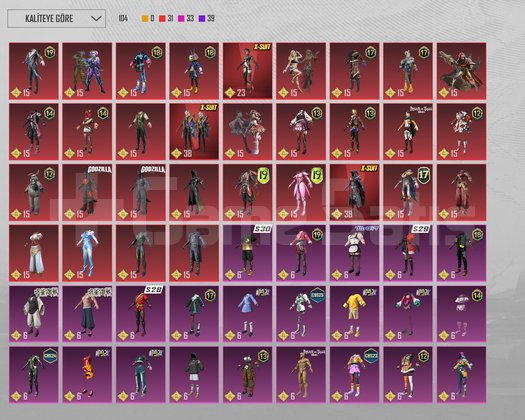Open the orange-teal outfit in the bottom row
Image resolution: width=525 pixels, height=420 pixels.
coord(461,375)
